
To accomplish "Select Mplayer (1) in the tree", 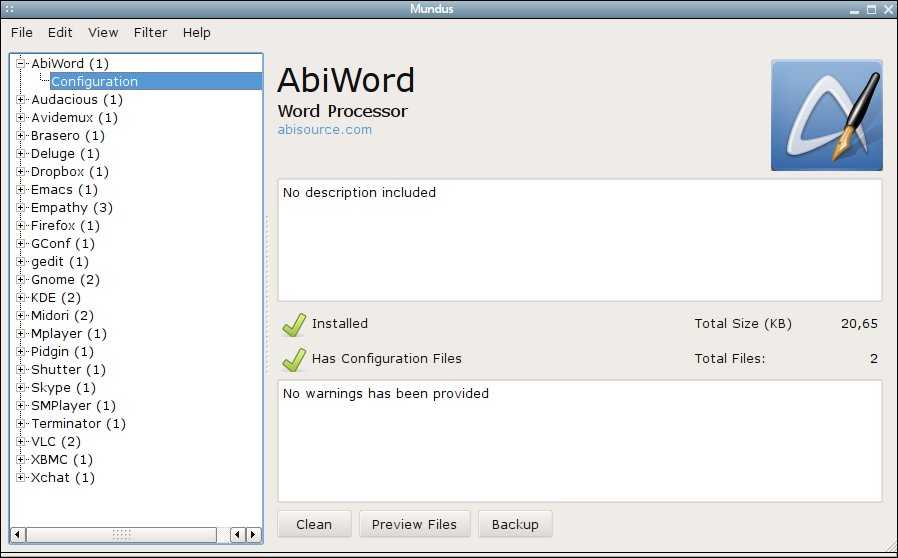I will [x=69, y=333].
